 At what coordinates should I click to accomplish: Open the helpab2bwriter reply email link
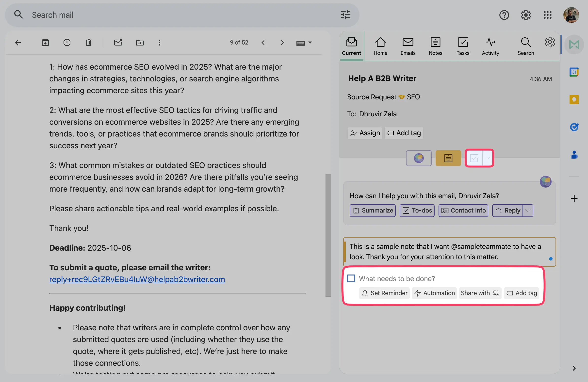[137, 279]
